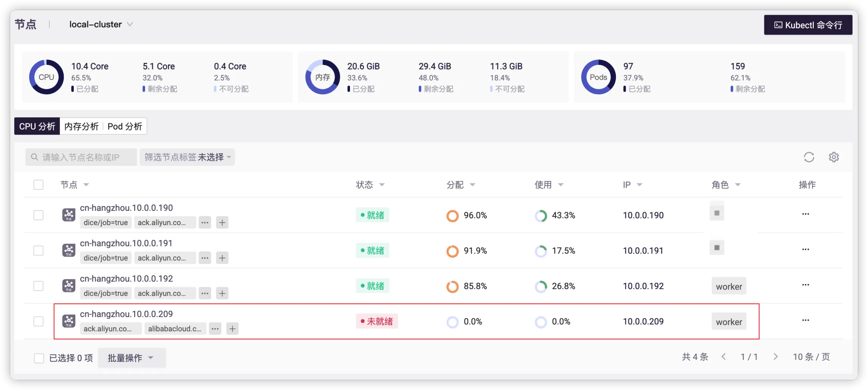Switch to the 内存分析 tab

81,126
